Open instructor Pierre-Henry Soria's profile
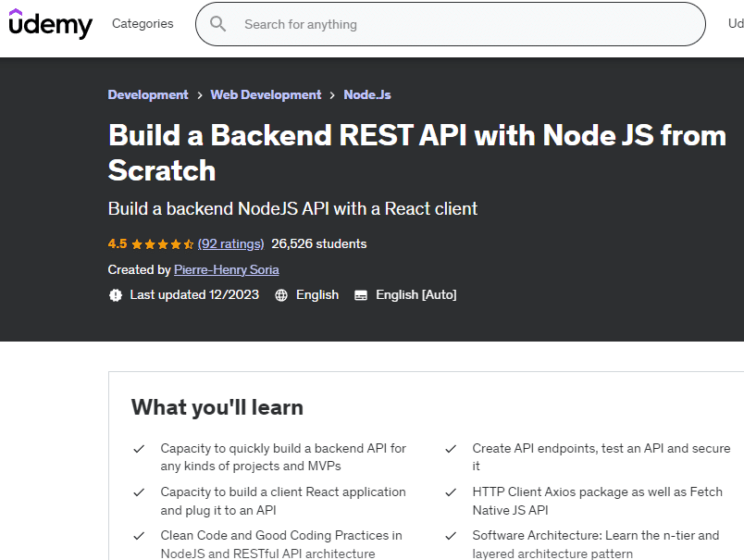The width and height of the screenshot is (744, 560). pos(226,269)
